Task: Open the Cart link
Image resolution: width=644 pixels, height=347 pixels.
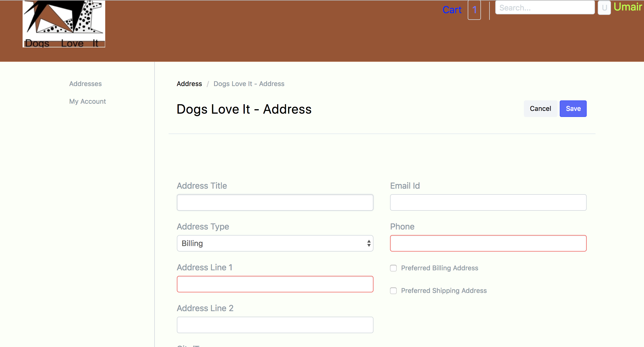Action: coord(452,10)
